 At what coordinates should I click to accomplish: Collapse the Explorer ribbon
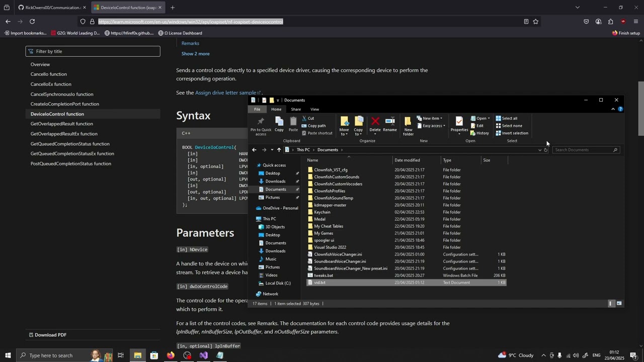[x=613, y=109]
